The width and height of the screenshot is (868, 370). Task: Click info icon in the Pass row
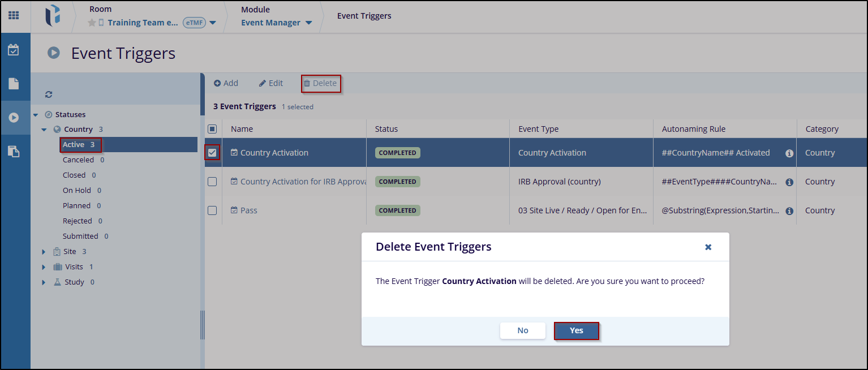click(789, 211)
